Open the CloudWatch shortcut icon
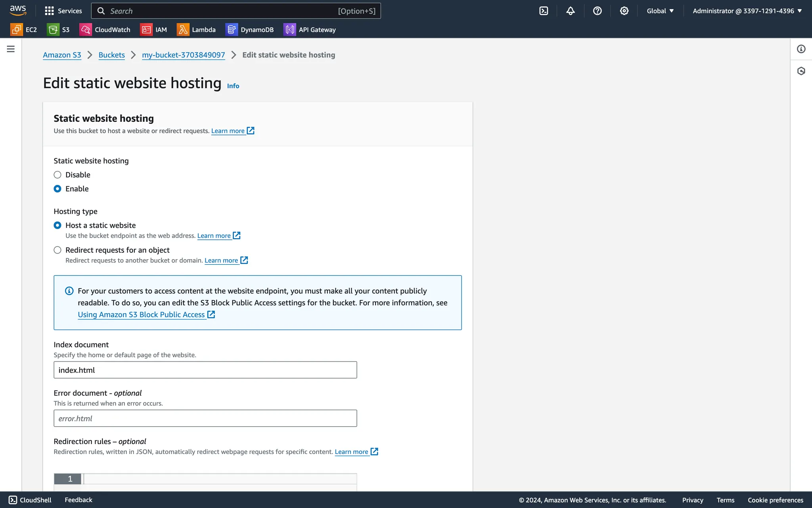This screenshot has width=812, height=508. 86,30
